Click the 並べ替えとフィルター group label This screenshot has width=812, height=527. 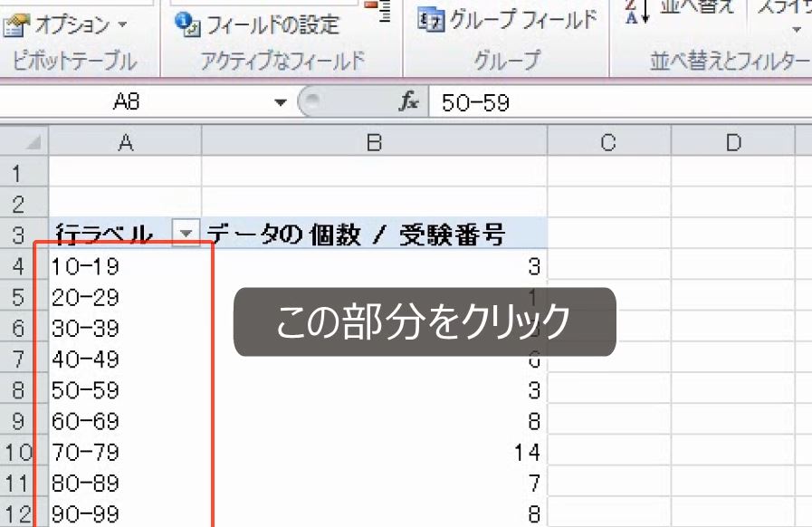pos(731,61)
